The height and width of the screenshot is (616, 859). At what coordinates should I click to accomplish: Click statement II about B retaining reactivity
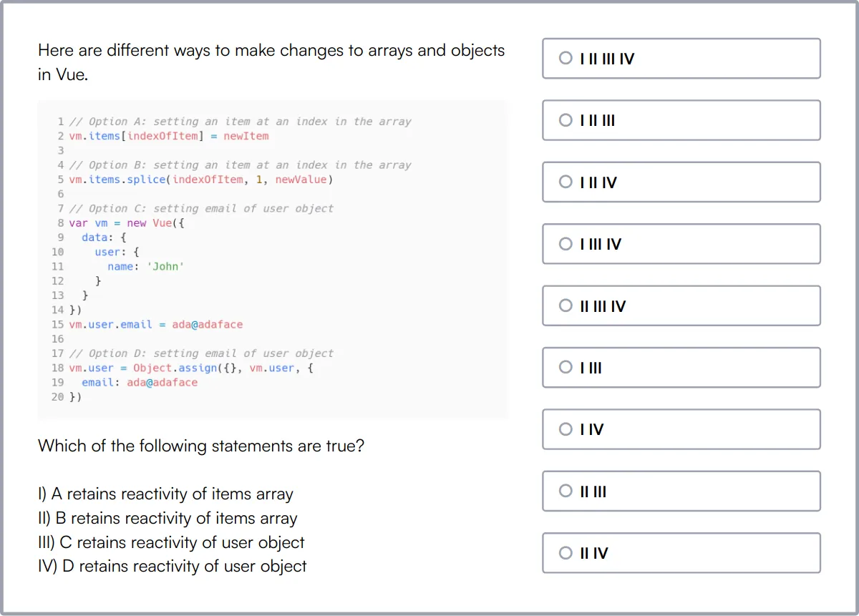coord(168,518)
